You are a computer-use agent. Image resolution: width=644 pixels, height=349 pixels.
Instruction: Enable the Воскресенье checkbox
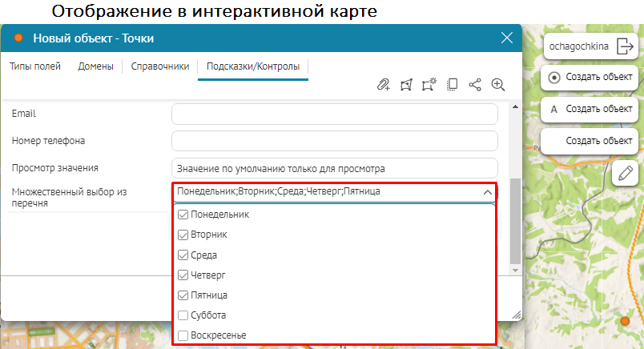183,335
